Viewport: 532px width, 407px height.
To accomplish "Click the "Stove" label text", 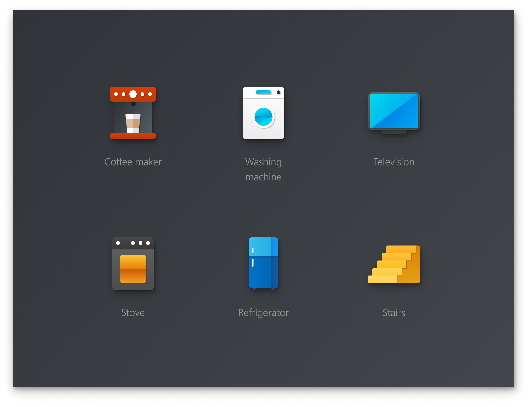I will [x=133, y=312].
